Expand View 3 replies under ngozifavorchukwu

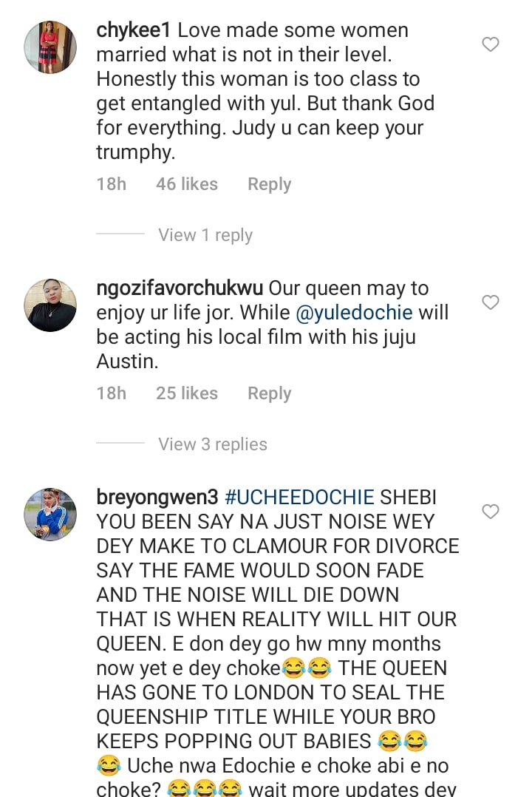click(212, 444)
